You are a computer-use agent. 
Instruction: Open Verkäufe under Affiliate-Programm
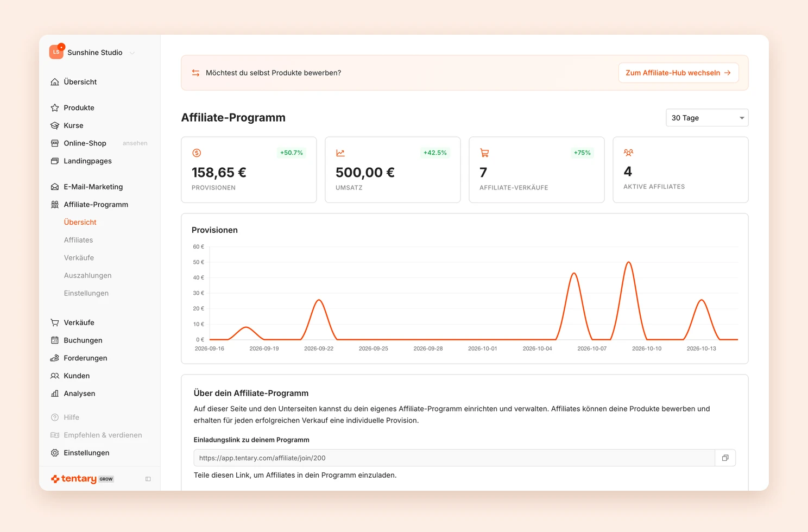pos(79,258)
